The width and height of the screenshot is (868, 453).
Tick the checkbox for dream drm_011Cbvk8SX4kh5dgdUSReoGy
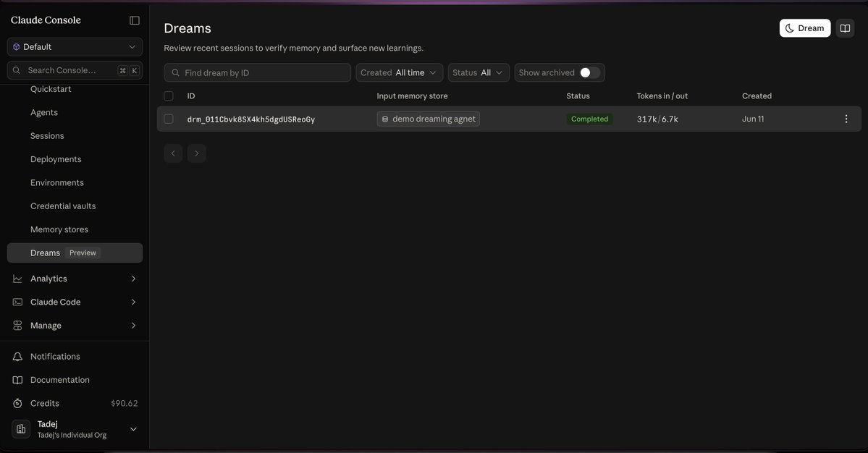(169, 119)
